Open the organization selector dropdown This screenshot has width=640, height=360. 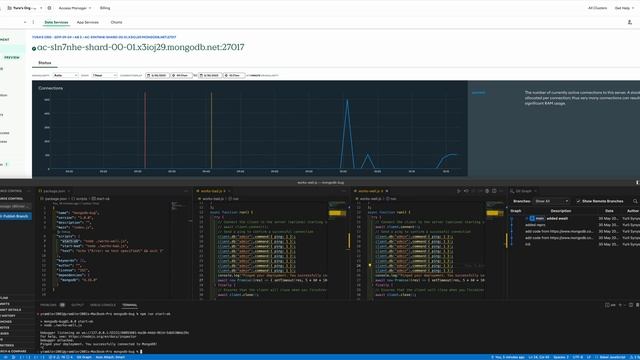24,8
